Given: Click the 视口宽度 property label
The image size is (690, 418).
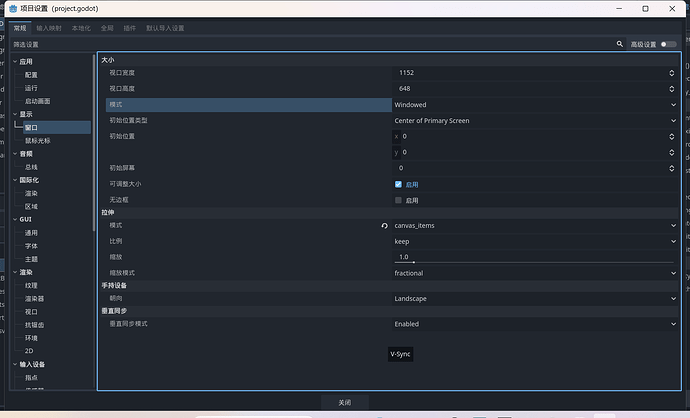Looking at the screenshot, I should click(x=122, y=73).
